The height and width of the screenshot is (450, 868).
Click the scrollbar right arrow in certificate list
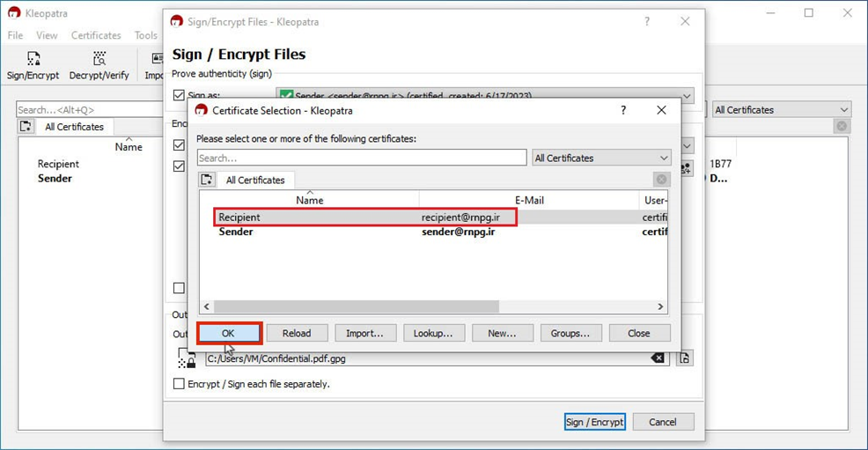pyautogui.click(x=660, y=306)
